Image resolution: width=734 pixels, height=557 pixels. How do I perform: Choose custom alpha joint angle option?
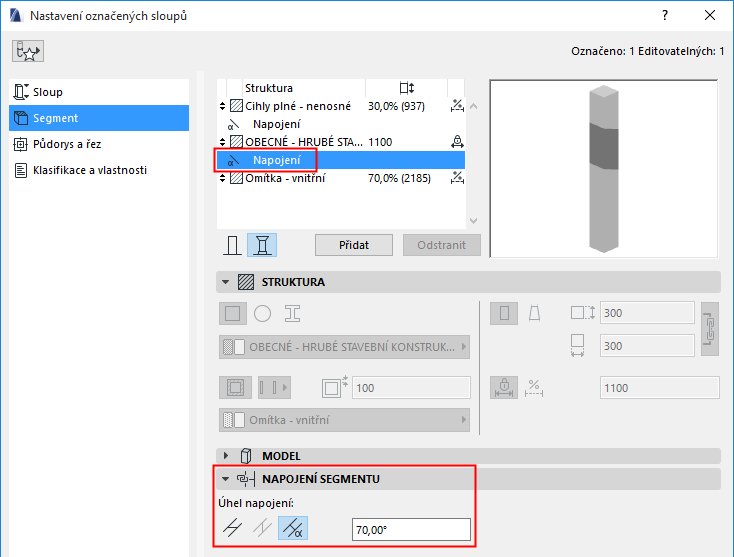(x=293, y=528)
